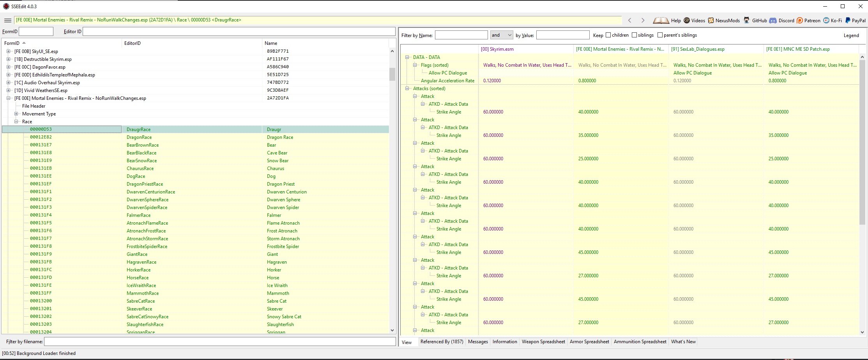Select the DragonRace record row

[x=195, y=137]
